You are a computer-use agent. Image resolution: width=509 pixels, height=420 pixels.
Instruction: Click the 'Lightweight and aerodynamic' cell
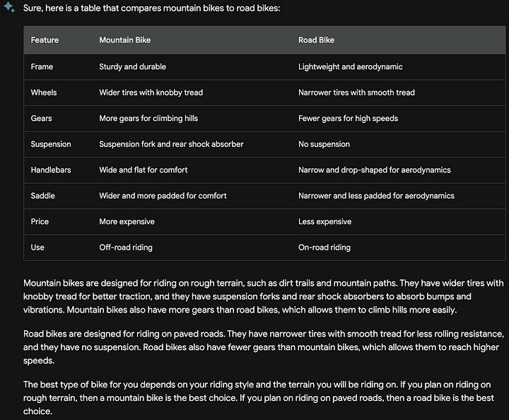tap(350, 66)
